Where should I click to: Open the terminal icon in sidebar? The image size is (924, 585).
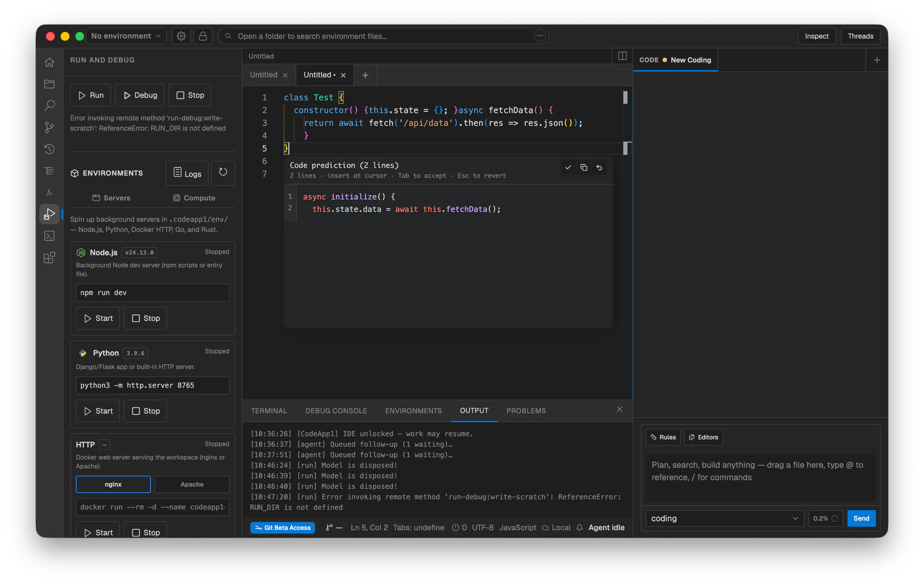click(x=49, y=236)
